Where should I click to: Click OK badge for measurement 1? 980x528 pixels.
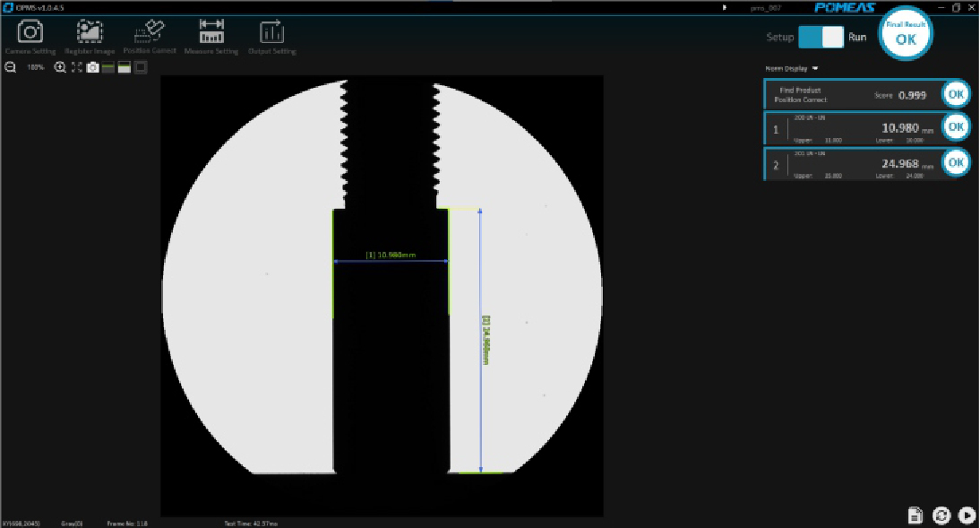(956, 127)
